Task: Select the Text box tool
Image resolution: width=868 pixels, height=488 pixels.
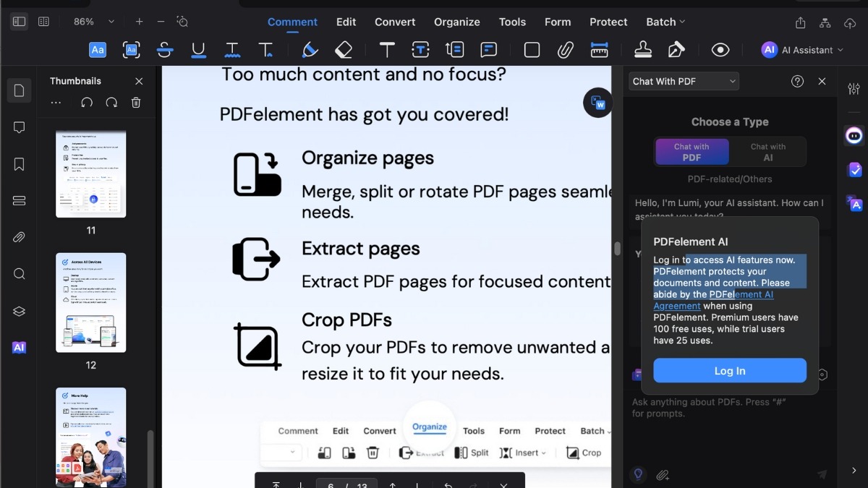Action: tap(421, 50)
